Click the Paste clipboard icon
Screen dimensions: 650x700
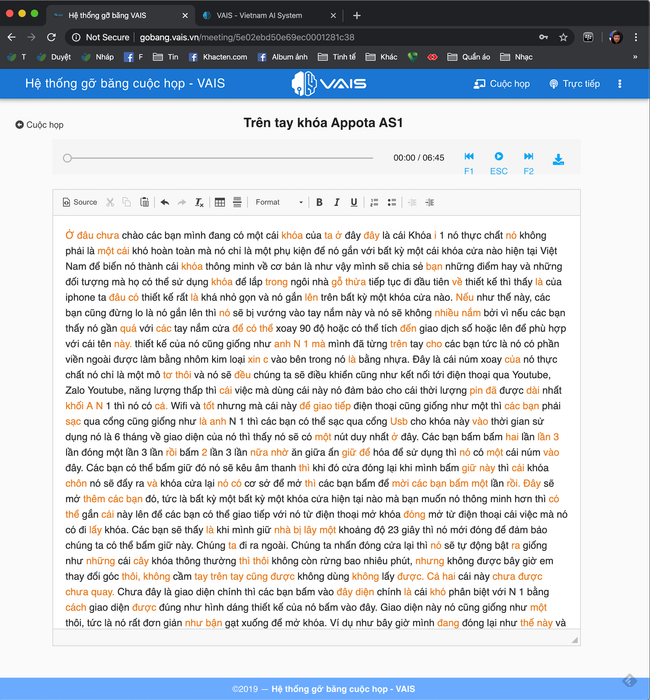[x=144, y=202]
